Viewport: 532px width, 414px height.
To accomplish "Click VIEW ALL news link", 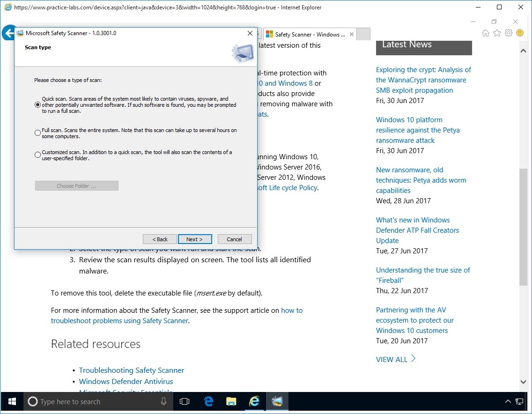I will click(x=396, y=359).
